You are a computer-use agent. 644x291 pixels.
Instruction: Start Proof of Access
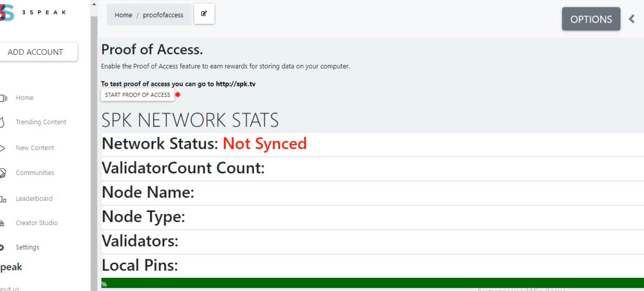pyautogui.click(x=137, y=95)
